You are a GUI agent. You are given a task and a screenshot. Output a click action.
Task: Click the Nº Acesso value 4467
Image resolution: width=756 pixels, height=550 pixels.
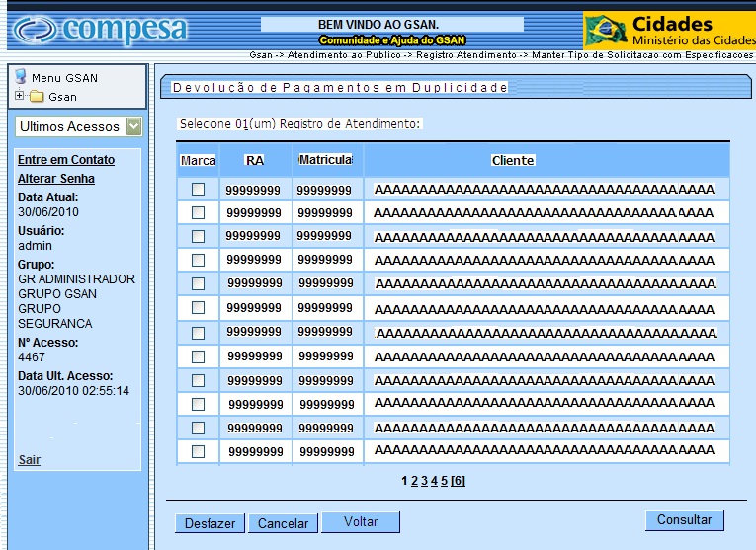click(x=32, y=357)
